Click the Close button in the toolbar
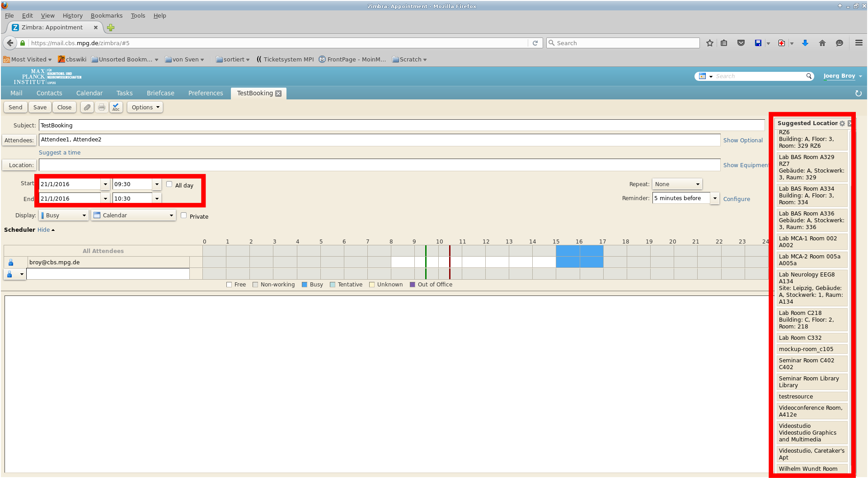The image size is (868, 478). [64, 108]
